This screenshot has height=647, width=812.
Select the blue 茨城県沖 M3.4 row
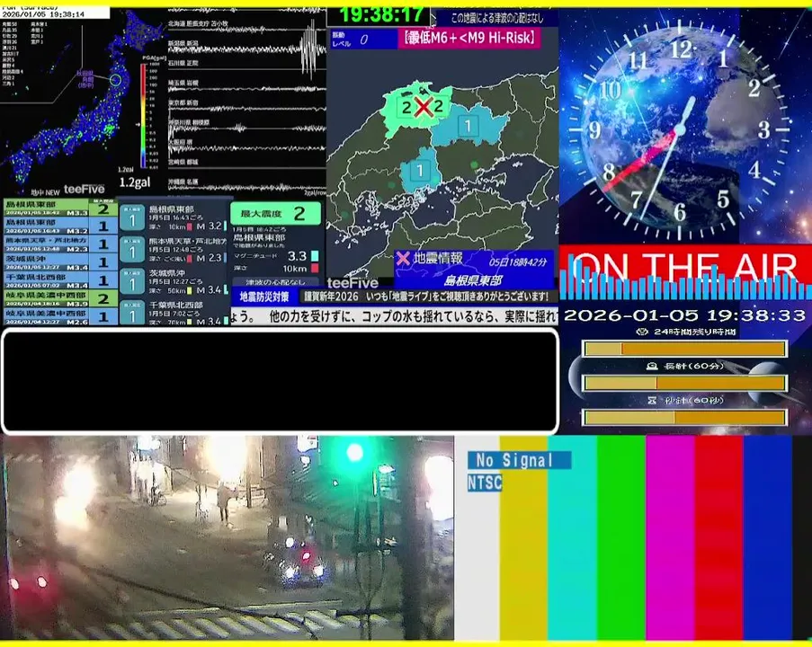[x=60, y=262]
